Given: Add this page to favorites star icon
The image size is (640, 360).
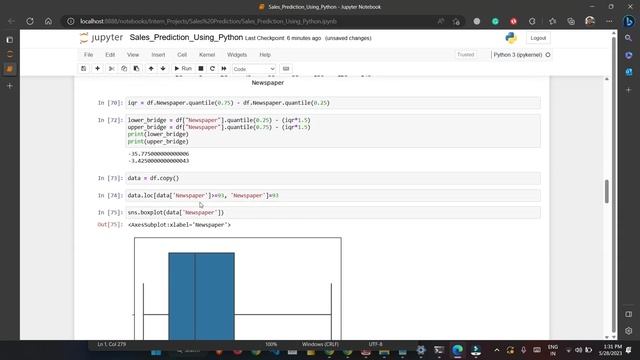Looking at the screenshot, I should click(x=456, y=21).
